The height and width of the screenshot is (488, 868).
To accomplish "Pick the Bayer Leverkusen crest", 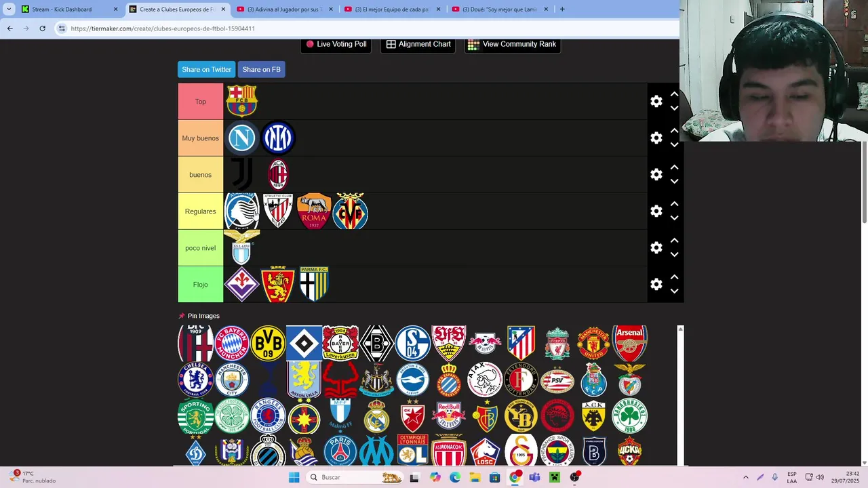I will (x=340, y=343).
